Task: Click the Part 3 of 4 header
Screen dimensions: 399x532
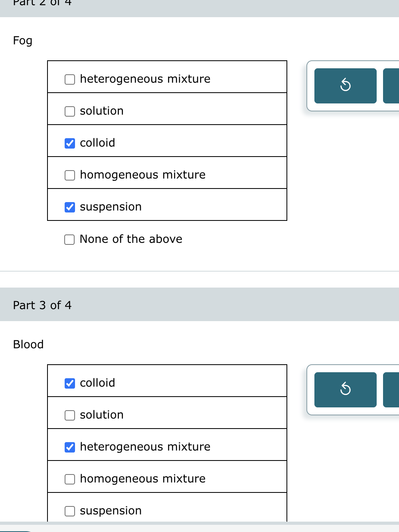Action: [42, 305]
